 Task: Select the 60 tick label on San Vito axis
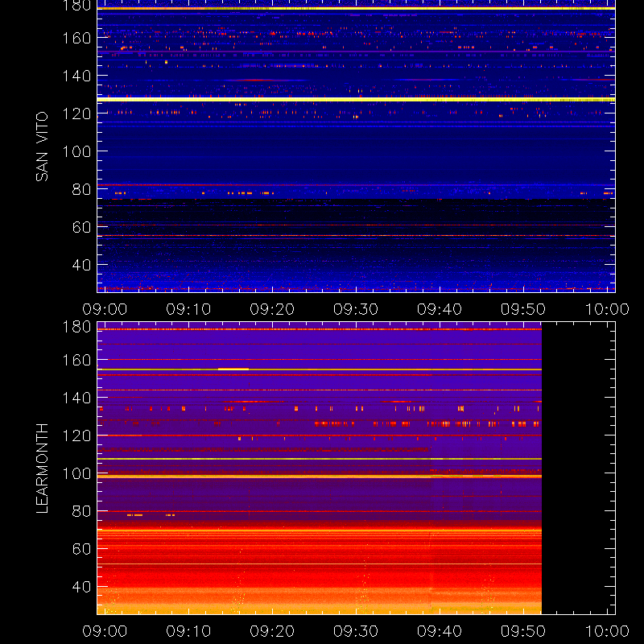click(x=81, y=227)
